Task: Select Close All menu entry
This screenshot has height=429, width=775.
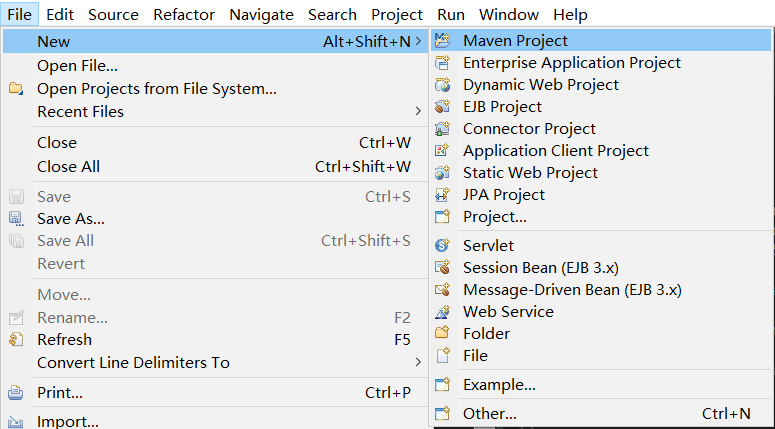Action: click(x=68, y=166)
